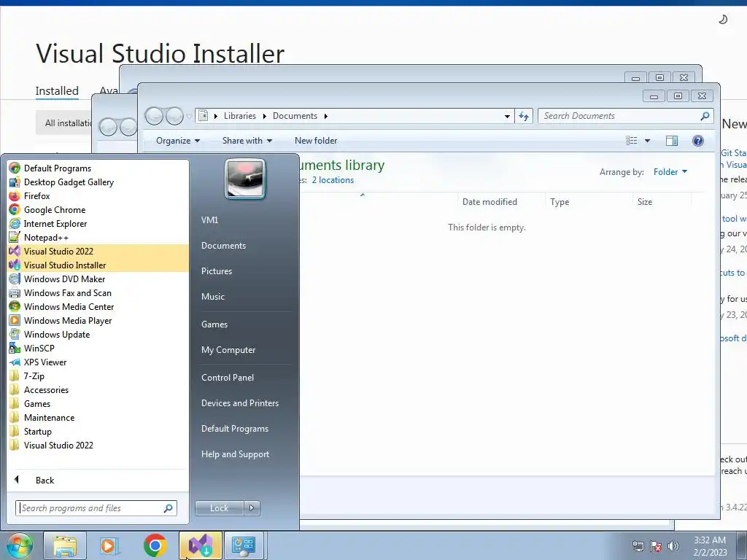Toggle the preview pane

(x=672, y=141)
